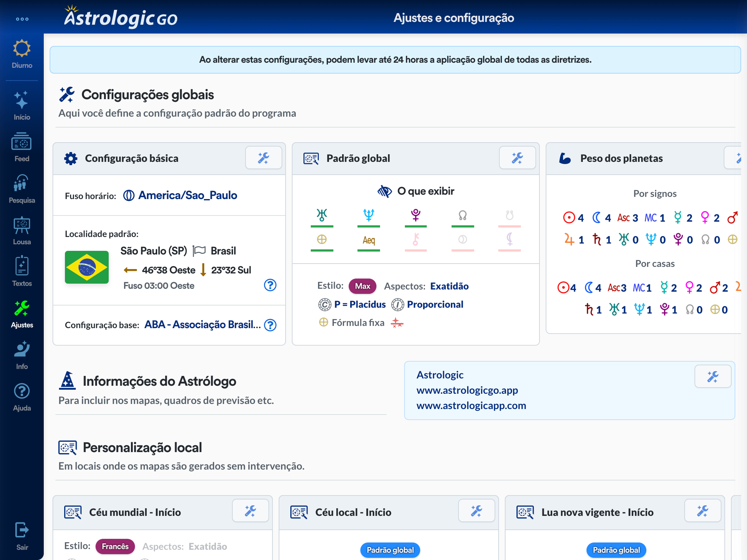Edit Céu mundial - Início settings

coord(251,511)
